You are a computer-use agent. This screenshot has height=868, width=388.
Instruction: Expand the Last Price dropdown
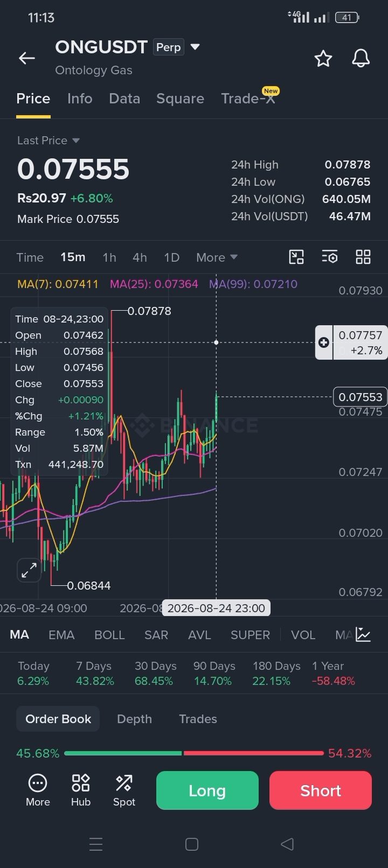(x=48, y=141)
